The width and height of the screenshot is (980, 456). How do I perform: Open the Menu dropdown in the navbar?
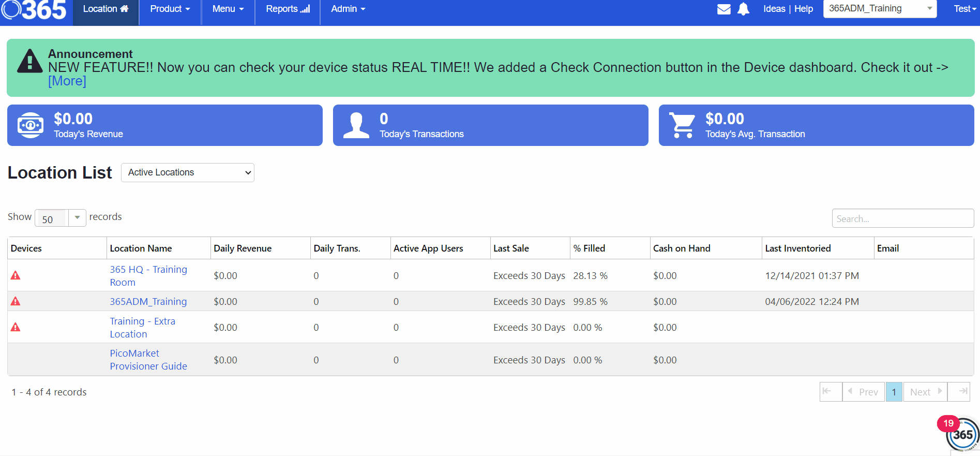pos(228,9)
